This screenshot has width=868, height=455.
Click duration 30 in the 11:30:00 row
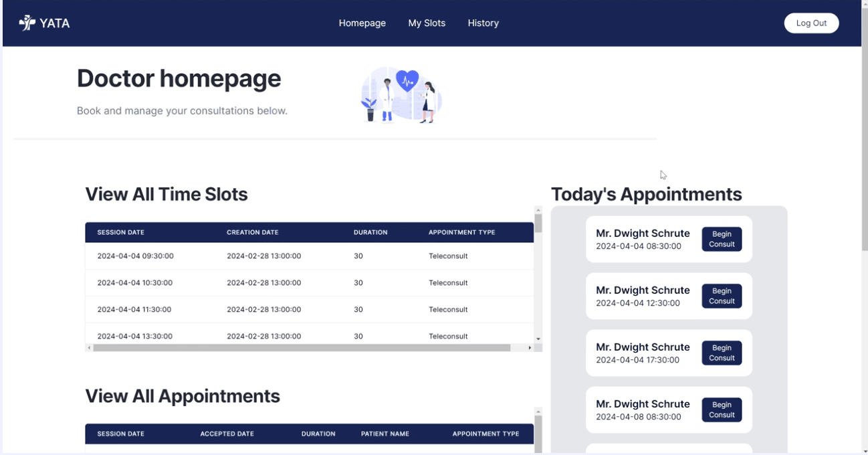click(358, 310)
